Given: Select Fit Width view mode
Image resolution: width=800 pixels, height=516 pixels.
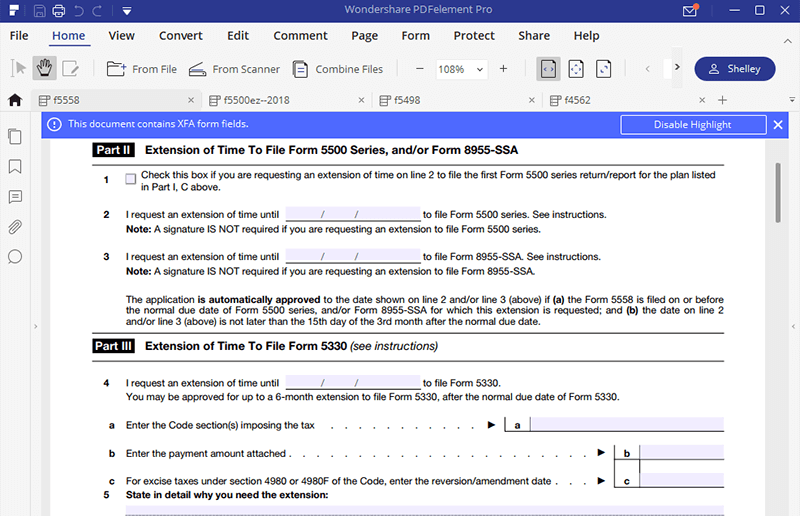Looking at the screenshot, I should point(548,69).
